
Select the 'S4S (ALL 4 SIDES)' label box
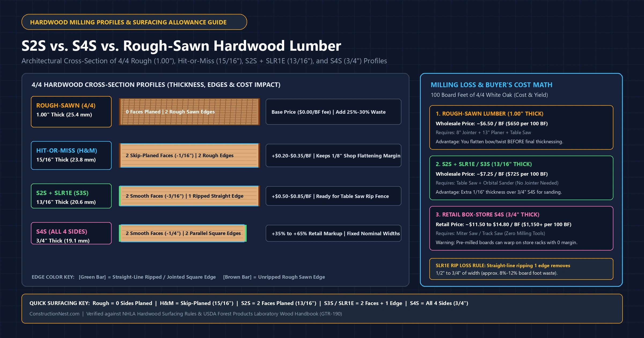pyautogui.click(x=71, y=233)
